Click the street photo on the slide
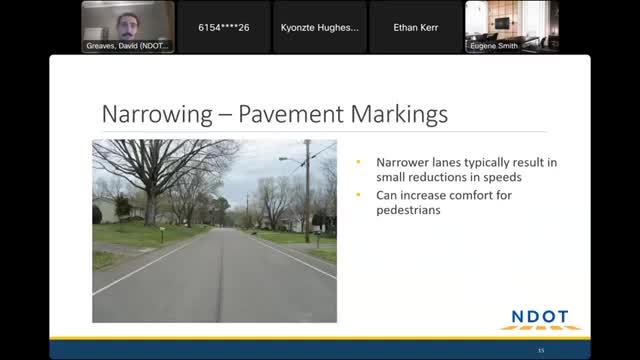The width and height of the screenshot is (640, 360). click(214, 231)
